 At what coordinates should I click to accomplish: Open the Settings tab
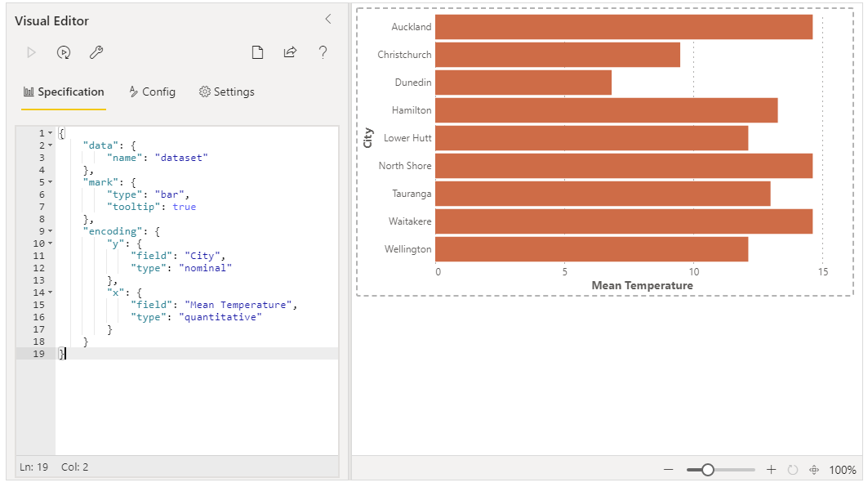[x=227, y=92]
